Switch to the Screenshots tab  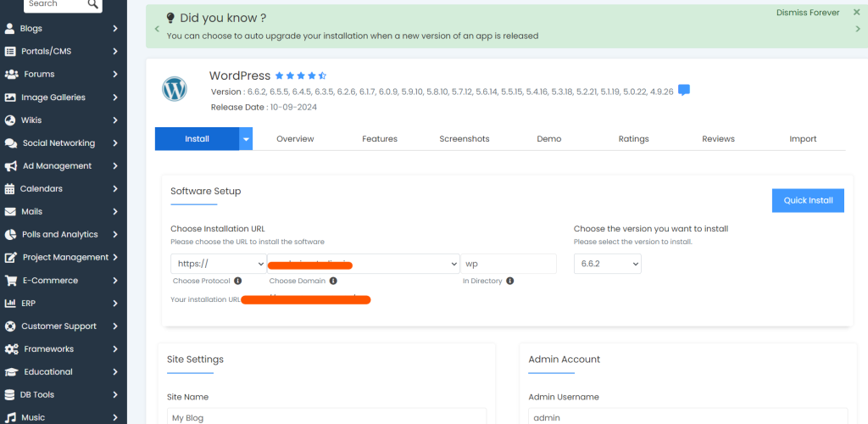(464, 139)
